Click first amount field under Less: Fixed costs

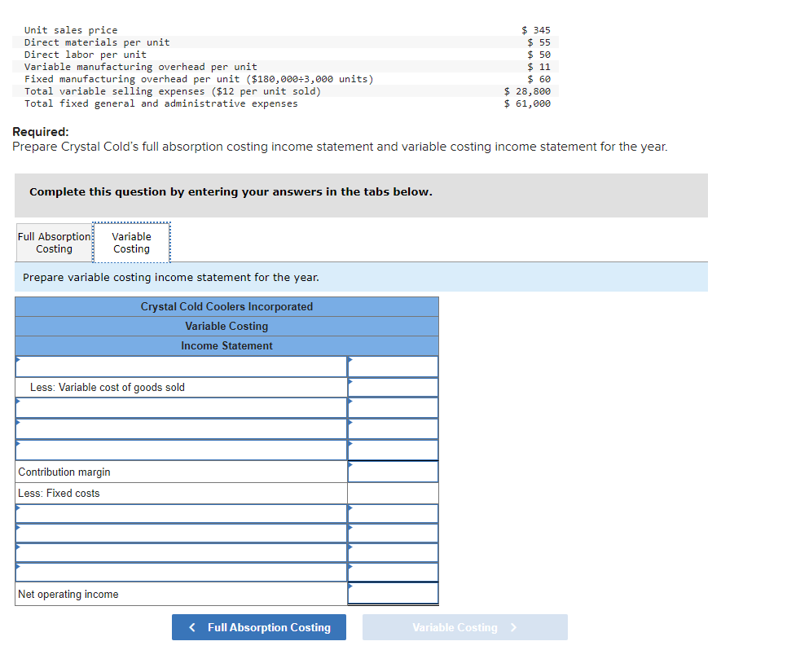pyautogui.click(x=393, y=513)
